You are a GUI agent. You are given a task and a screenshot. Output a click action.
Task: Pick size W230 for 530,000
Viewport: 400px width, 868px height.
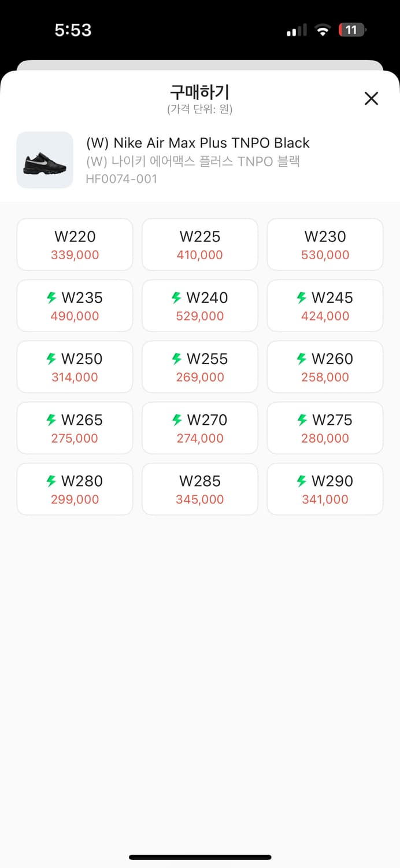[x=325, y=245]
